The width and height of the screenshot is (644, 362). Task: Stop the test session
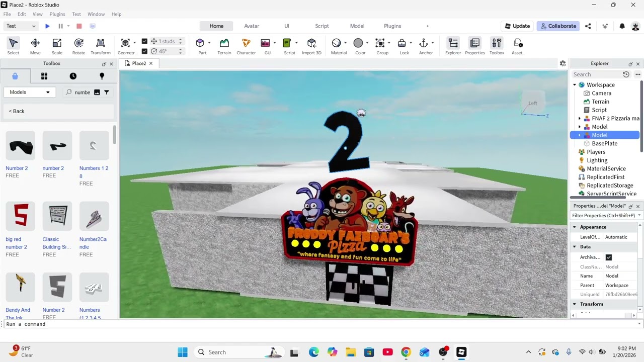(79, 26)
